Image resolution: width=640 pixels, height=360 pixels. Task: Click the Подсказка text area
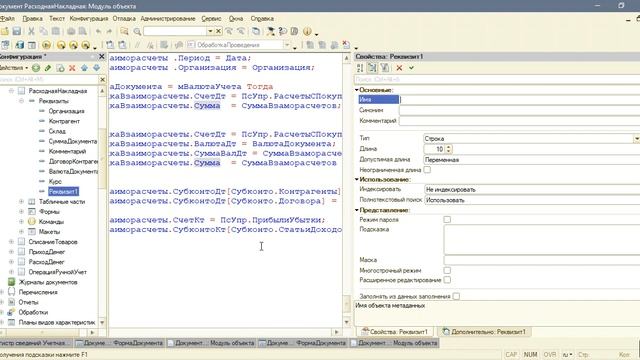(x=542, y=240)
